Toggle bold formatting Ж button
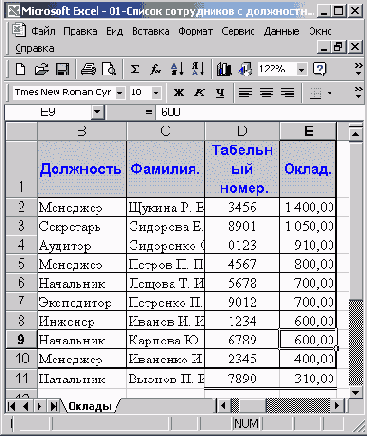The width and height of the screenshot is (367, 436). tap(179, 92)
